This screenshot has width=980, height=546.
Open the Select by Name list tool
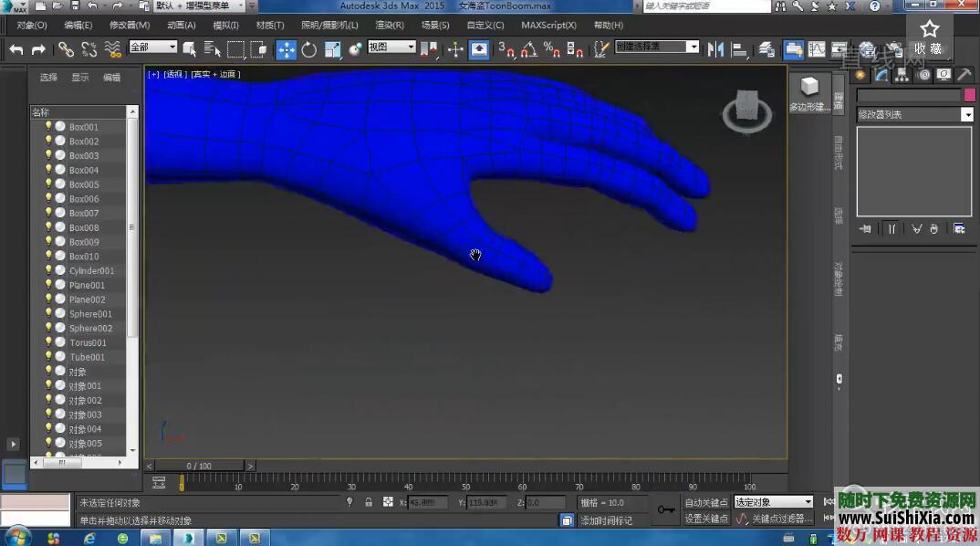point(213,49)
